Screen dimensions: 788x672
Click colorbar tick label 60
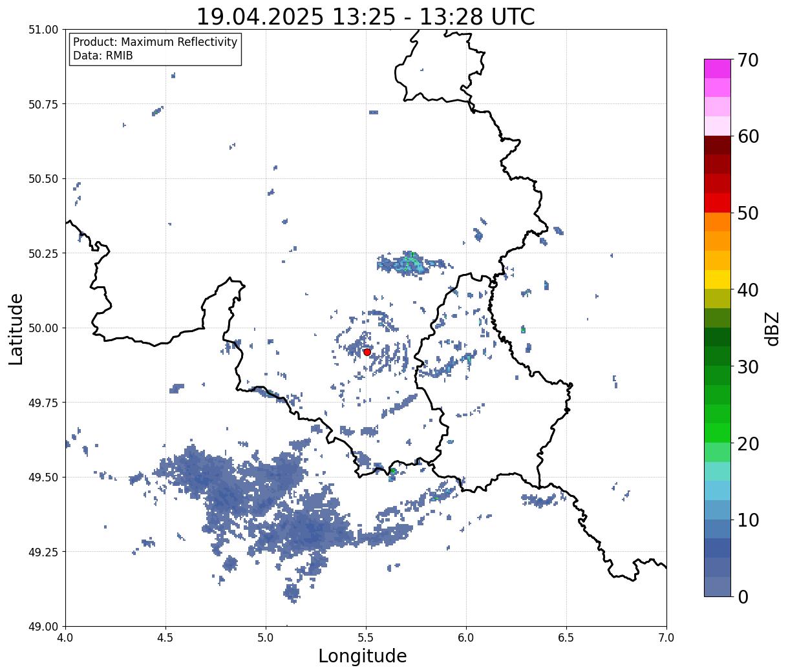(747, 136)
